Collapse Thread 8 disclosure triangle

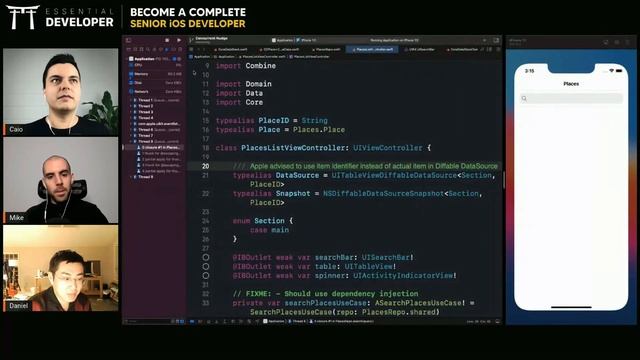pyautogui.click(x=131, y=141)
